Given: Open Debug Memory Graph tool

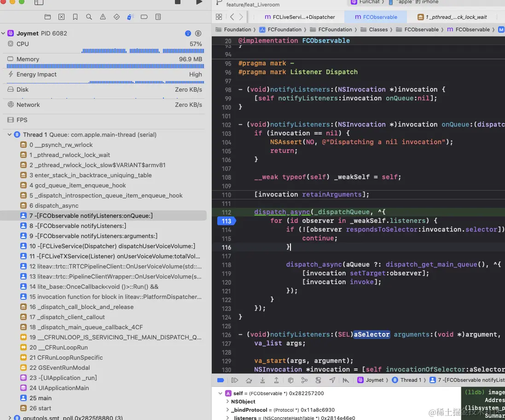Looking at the screenshot, I should pyautogui.click(x=304, y=380).
